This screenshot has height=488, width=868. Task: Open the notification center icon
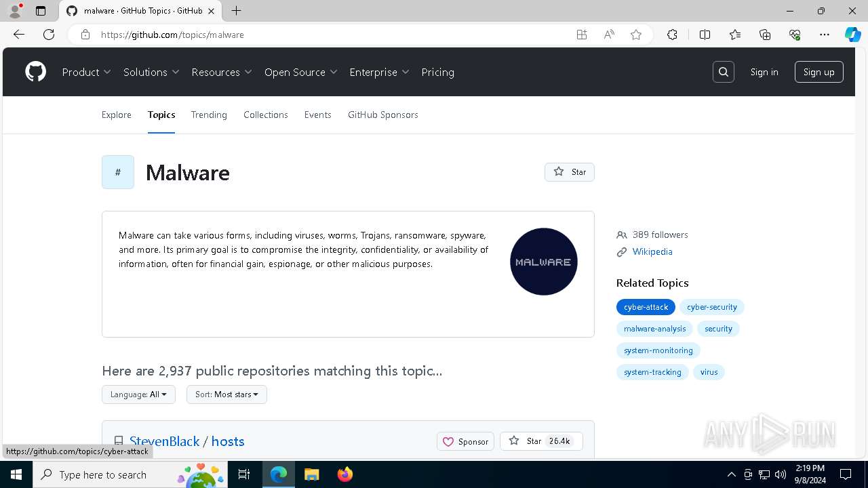[846, 474]
